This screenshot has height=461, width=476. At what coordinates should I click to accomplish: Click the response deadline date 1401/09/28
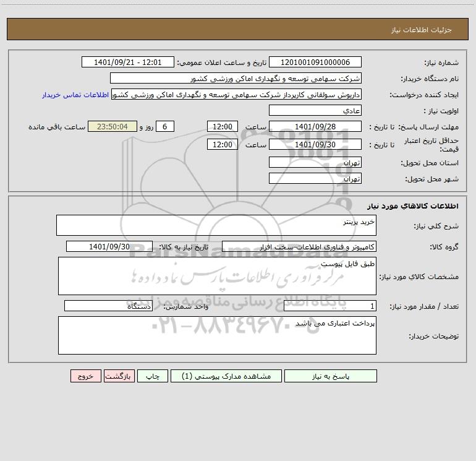point(315,127)
